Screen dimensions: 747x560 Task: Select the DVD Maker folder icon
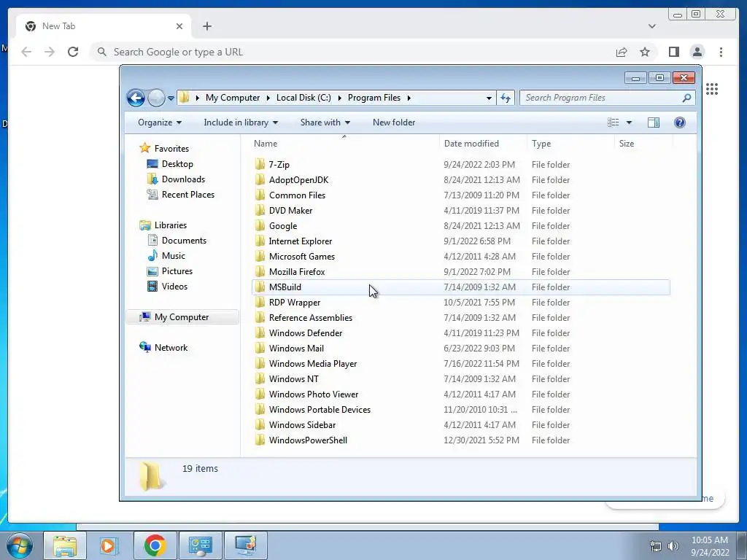point(260,211)
